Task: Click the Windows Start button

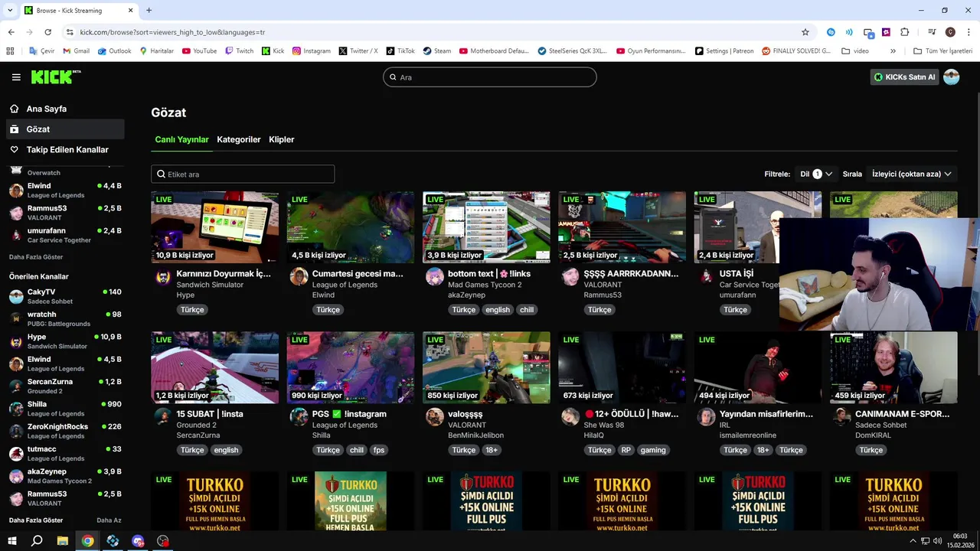Action: (12, 541)
